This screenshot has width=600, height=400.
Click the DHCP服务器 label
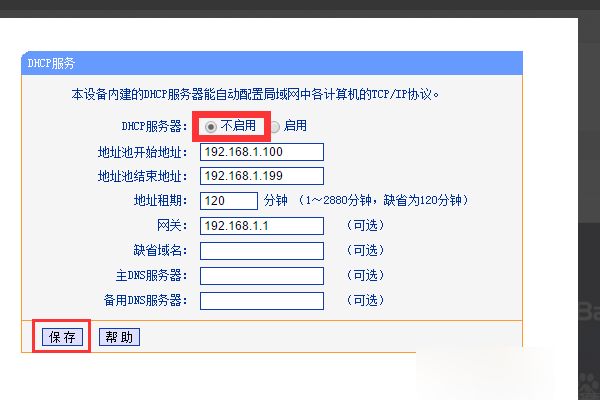click(155, 126)
